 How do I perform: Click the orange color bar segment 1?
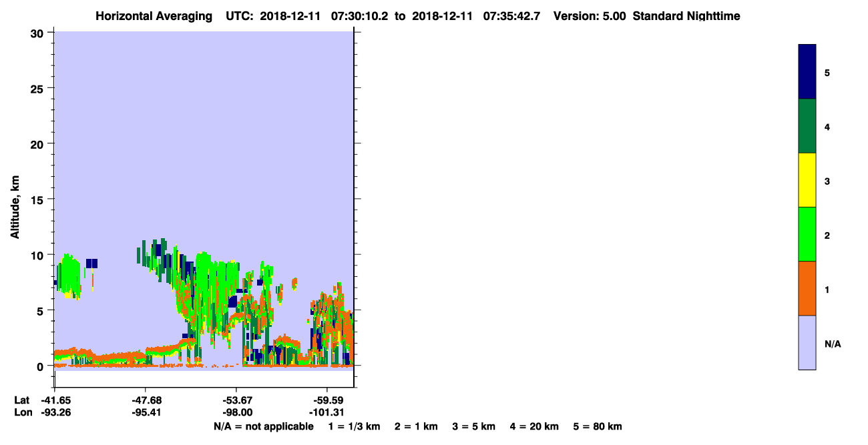[x=807, y=288]
